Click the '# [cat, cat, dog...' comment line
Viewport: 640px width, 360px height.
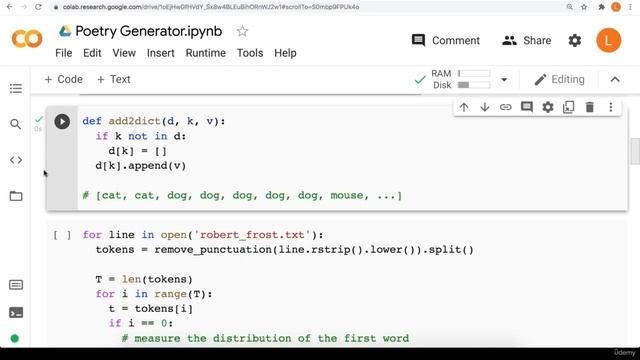coord(242,196)
